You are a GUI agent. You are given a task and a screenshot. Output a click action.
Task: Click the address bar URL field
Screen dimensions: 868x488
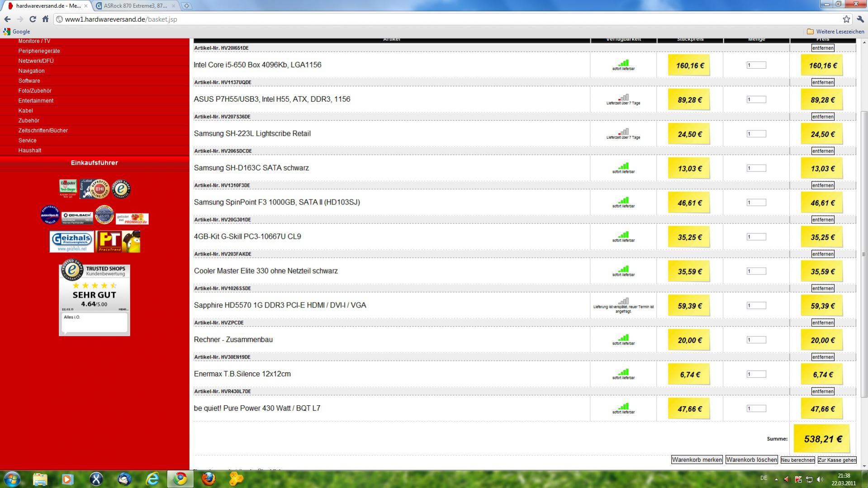(448, 19)
